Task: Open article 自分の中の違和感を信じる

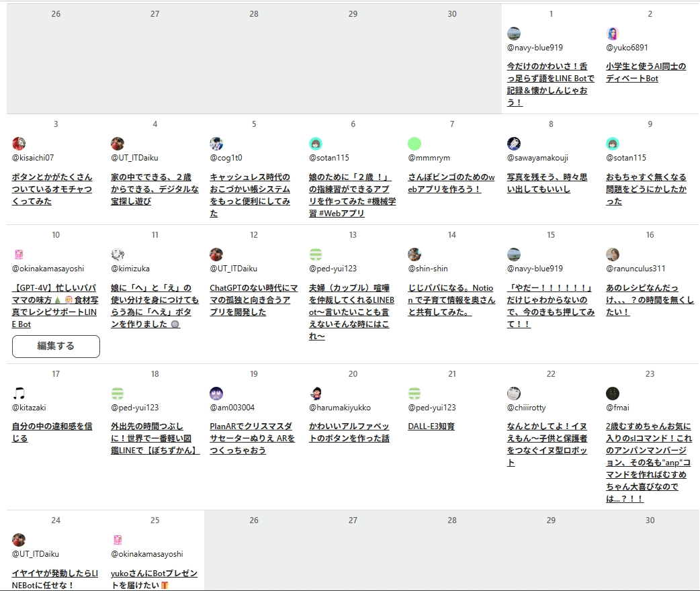Action: (52, 432)
